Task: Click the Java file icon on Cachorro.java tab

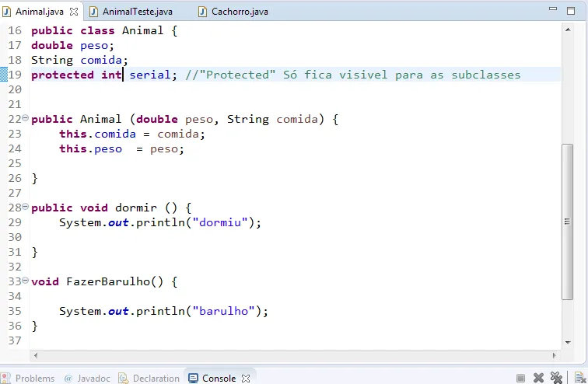Action: [202, 12]
